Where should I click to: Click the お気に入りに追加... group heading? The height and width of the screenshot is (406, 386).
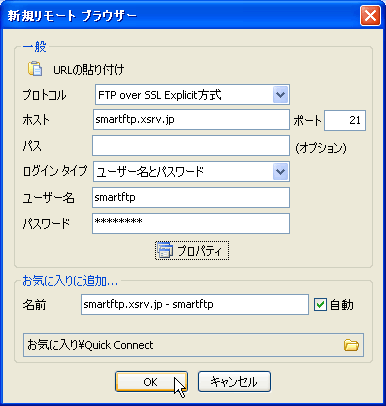[70, 281]
